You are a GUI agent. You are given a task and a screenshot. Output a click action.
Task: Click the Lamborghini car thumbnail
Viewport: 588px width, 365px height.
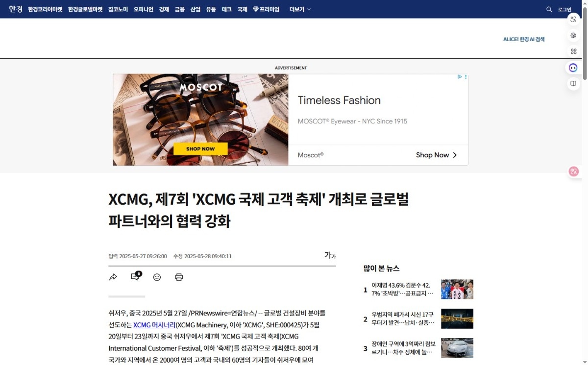457,348
